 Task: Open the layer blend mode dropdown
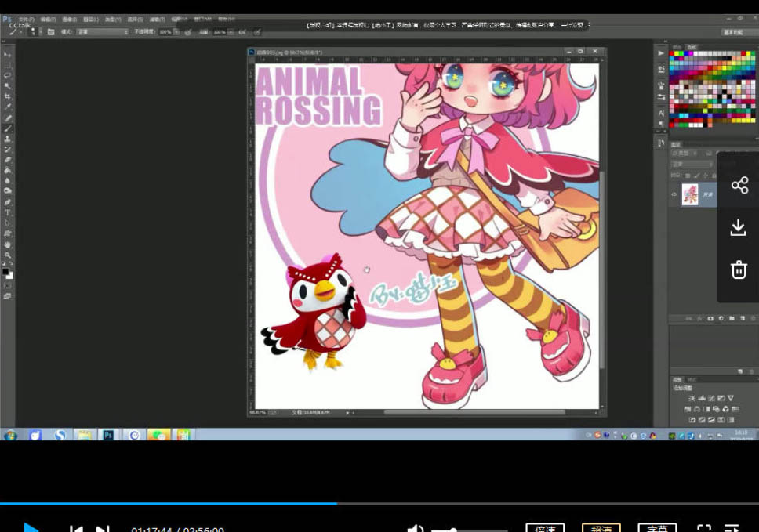692,165
